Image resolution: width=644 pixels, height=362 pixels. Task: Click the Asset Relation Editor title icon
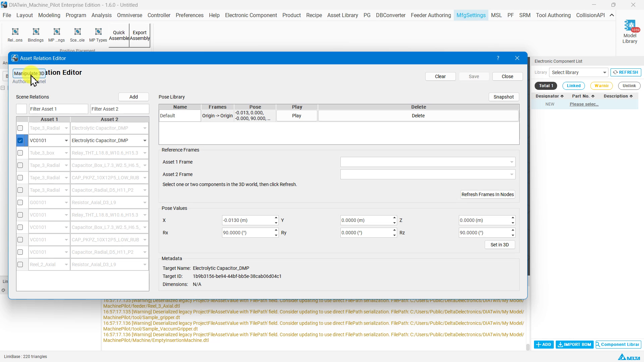click(x=15, y=58)
